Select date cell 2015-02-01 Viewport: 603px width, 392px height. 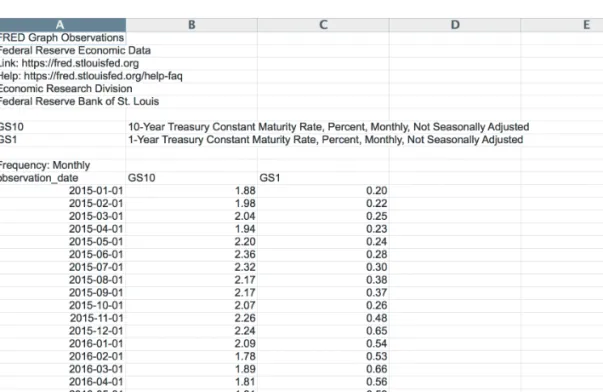63,203
